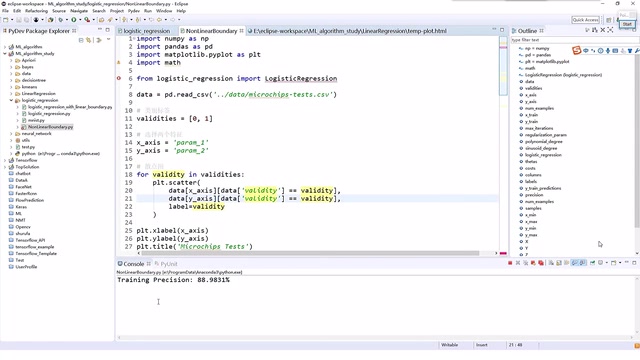Open dropdown arrow beside New icon

[12, 20]
